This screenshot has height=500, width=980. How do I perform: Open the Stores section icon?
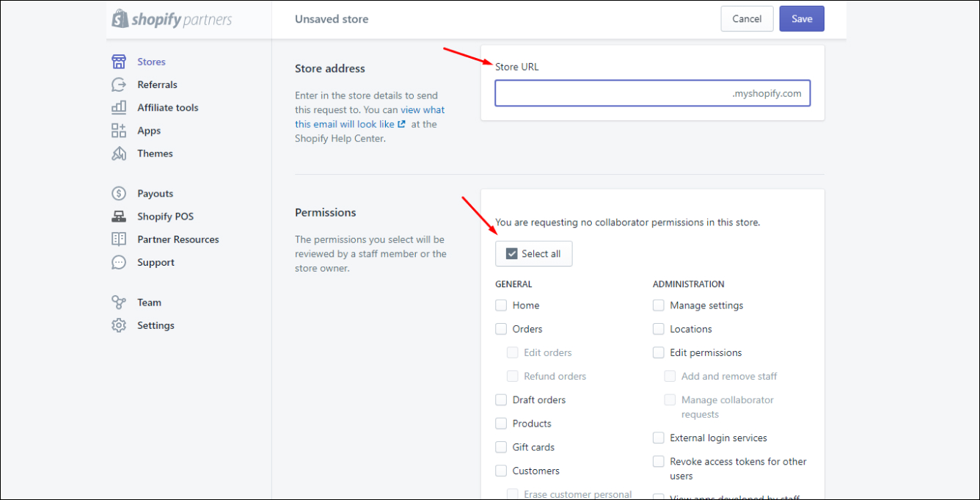(x=119, y=62)
